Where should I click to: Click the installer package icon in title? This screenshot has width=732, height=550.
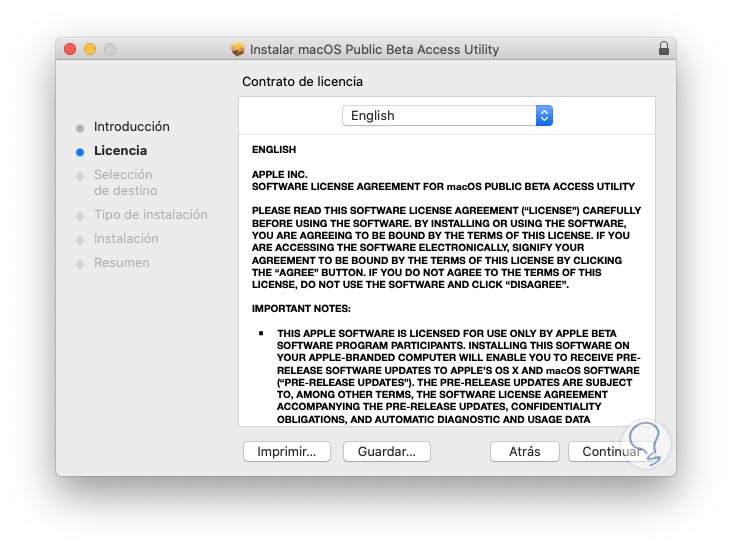coord(238,49)
